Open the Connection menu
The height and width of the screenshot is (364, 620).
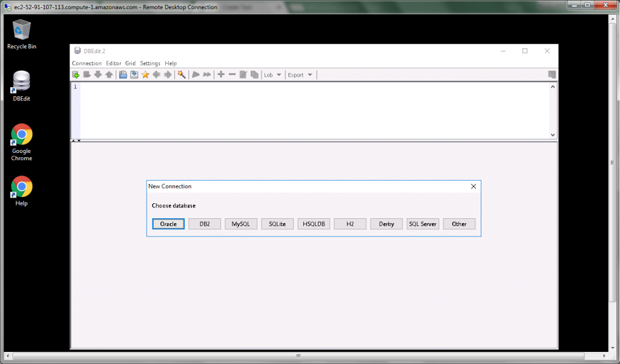(x=87, y=63)
